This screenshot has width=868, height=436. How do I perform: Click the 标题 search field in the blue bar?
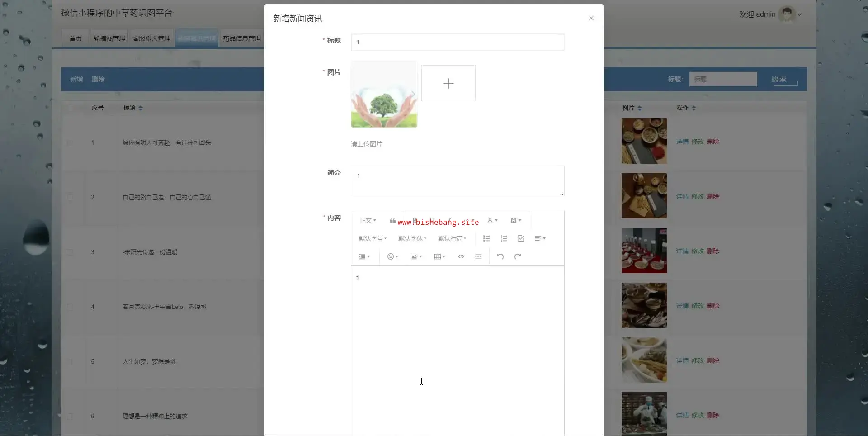point(723,79)
